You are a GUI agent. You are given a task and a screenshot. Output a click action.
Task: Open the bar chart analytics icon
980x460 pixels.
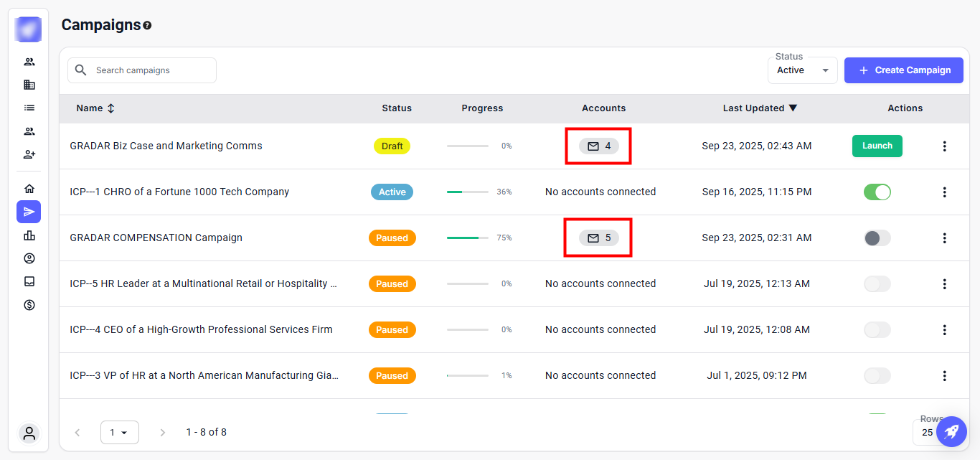point(29,235)
